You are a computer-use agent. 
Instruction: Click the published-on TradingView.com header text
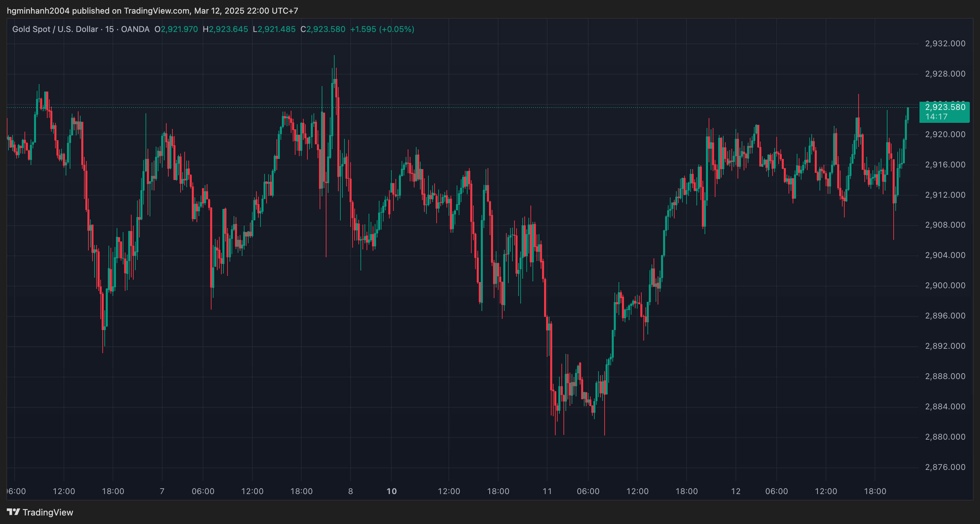153,11
